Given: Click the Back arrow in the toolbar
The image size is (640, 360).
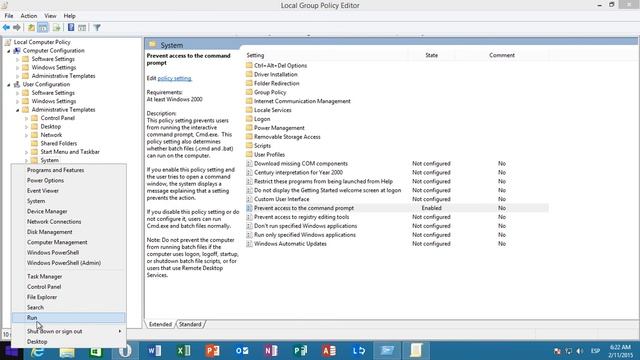Looking at the screenshot, I should (6, 28).
